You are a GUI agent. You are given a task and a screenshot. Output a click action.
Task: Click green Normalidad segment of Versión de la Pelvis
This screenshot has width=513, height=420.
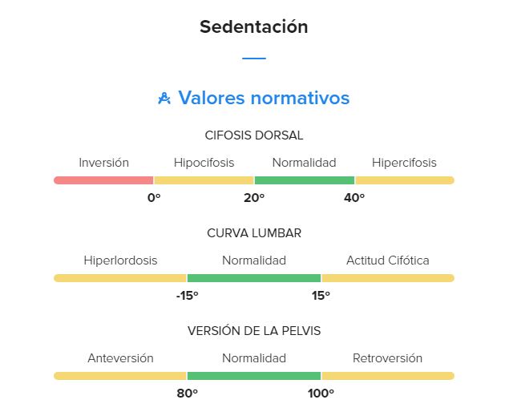tap(254, 376)
